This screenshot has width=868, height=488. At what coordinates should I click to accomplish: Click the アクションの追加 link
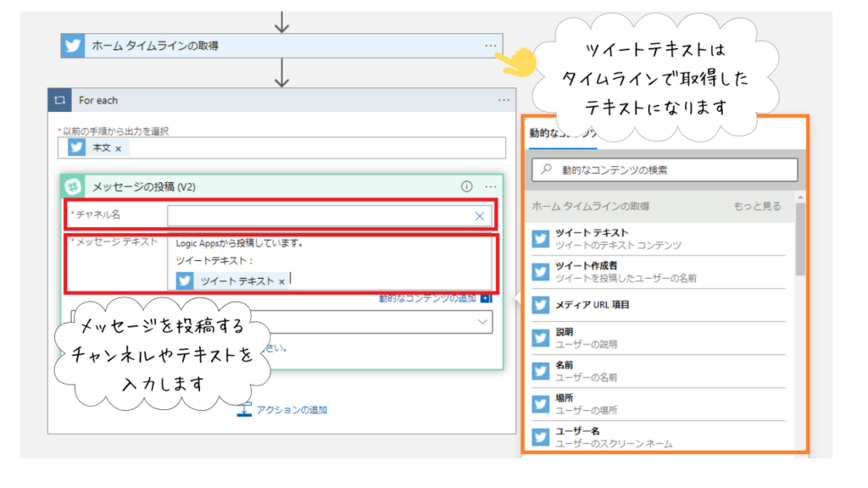click(x=290, y=409)
